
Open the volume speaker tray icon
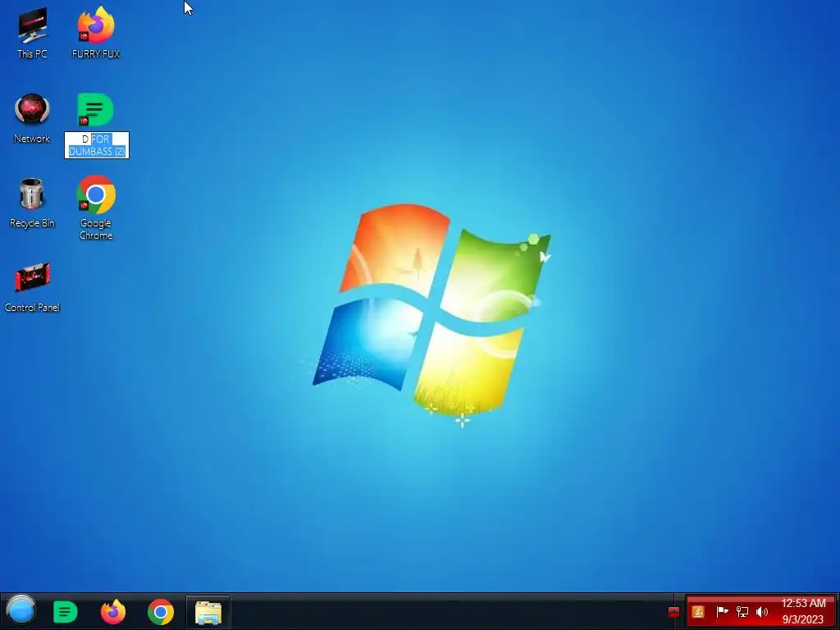(762, 612)
